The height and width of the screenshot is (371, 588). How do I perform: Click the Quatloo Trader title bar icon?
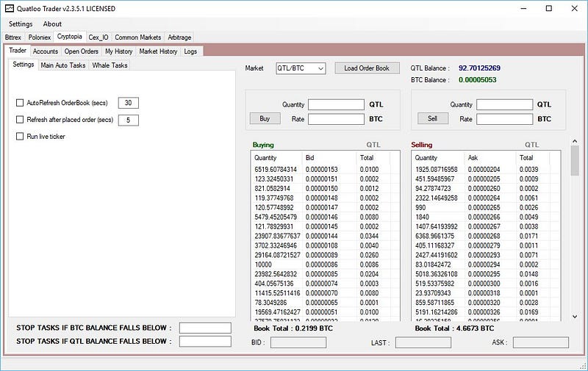tap(10, 8)
